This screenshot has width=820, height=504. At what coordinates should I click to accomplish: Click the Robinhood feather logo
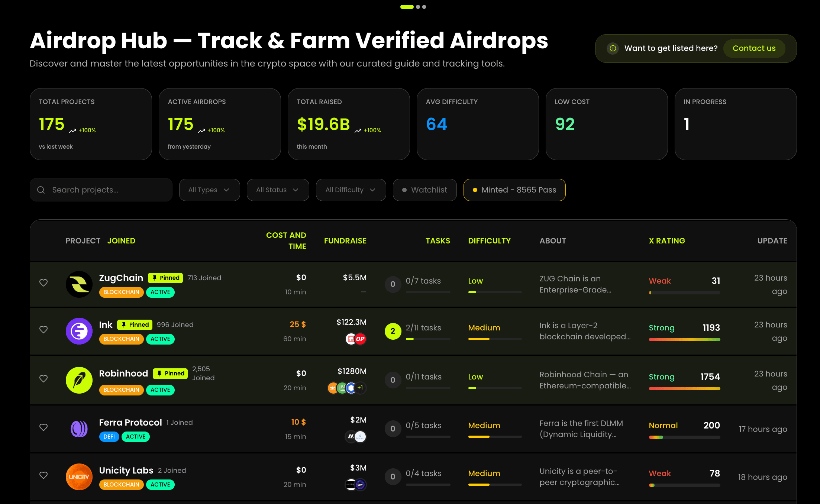click(x=79, y=380)
